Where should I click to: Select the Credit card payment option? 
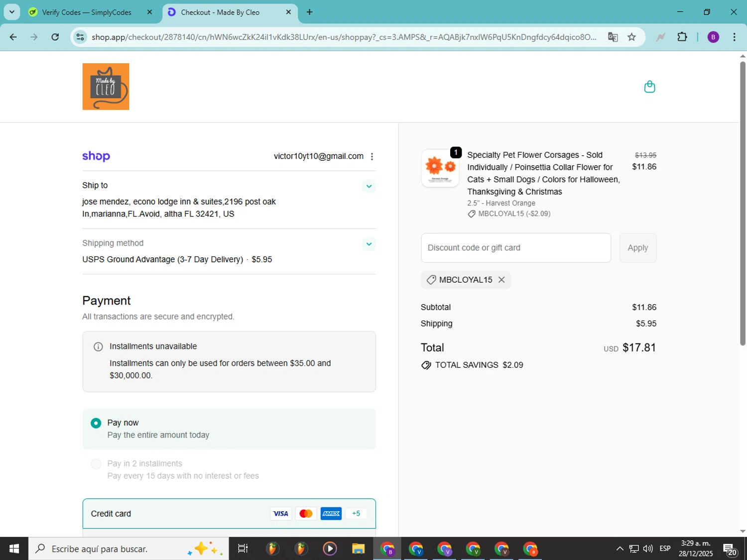click(x=229, y=514)
